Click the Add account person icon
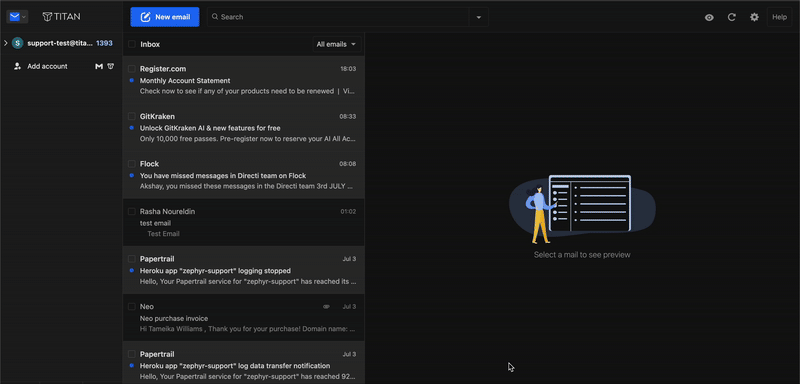Viewport: 800px width, 384px height. coord(17,66)
